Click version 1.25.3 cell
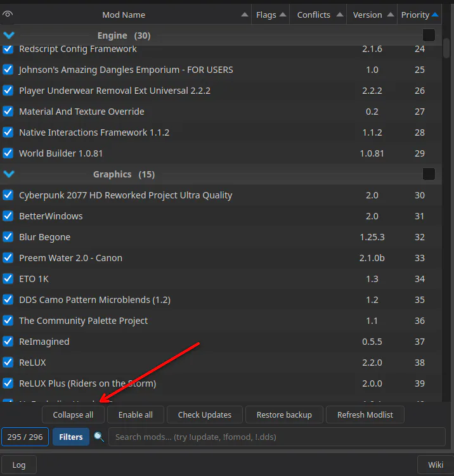454x476 pixels. [x=372, y=237]
